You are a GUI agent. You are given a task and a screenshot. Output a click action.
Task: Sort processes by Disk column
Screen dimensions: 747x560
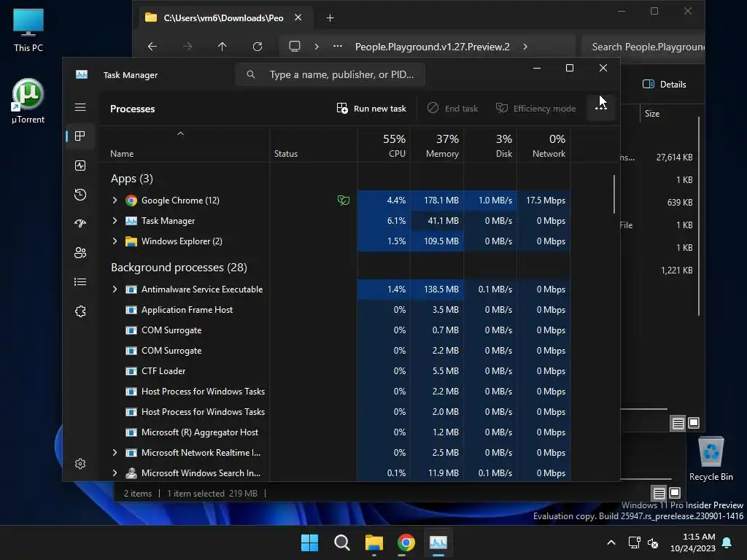(x=491, y=146)
